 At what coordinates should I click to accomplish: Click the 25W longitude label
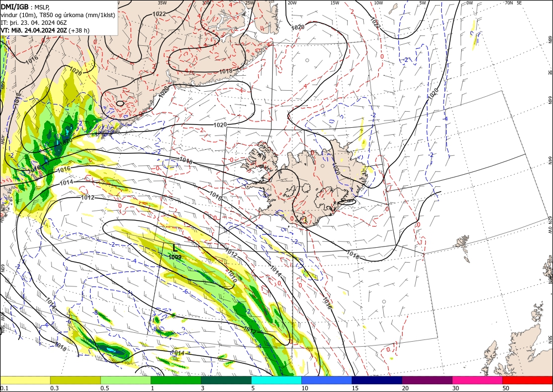pos(250,2)
